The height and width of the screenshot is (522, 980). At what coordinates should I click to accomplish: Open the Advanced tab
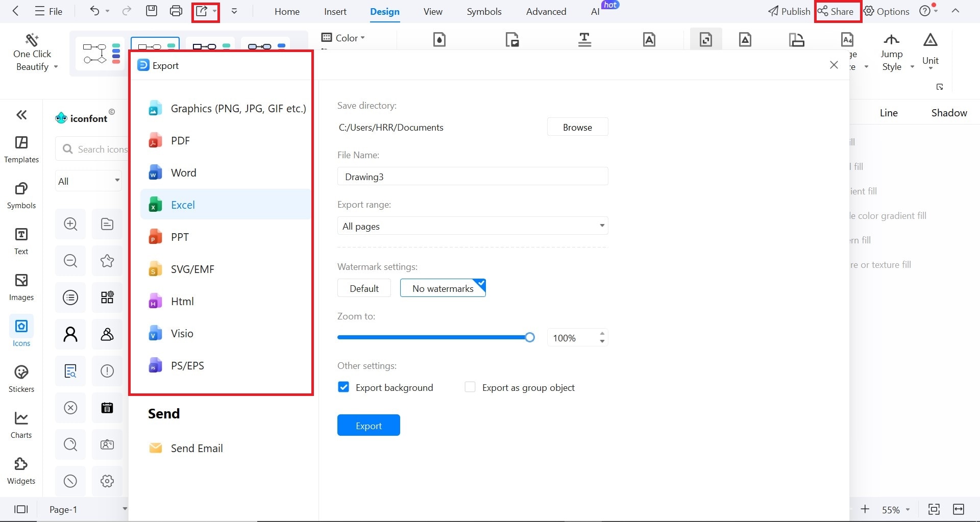point(546,11)
